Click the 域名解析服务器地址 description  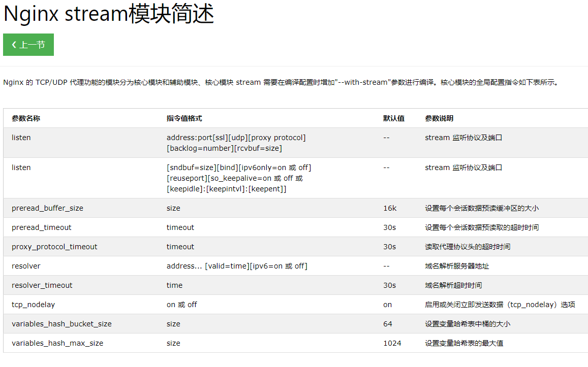pyautogui.click(x=457, y=266)
